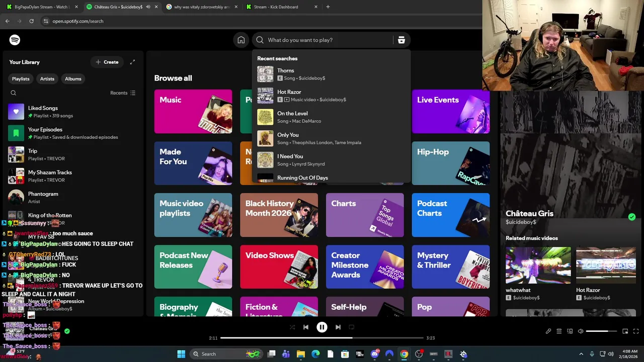
Task: Switch to the Stream - Kick Dashboard tab
Action: 282,7
